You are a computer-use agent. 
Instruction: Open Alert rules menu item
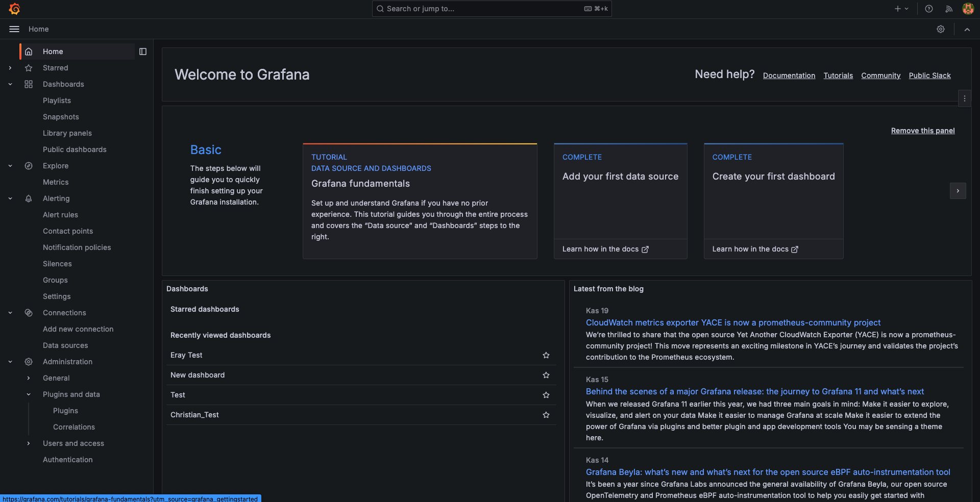[60, 215]
